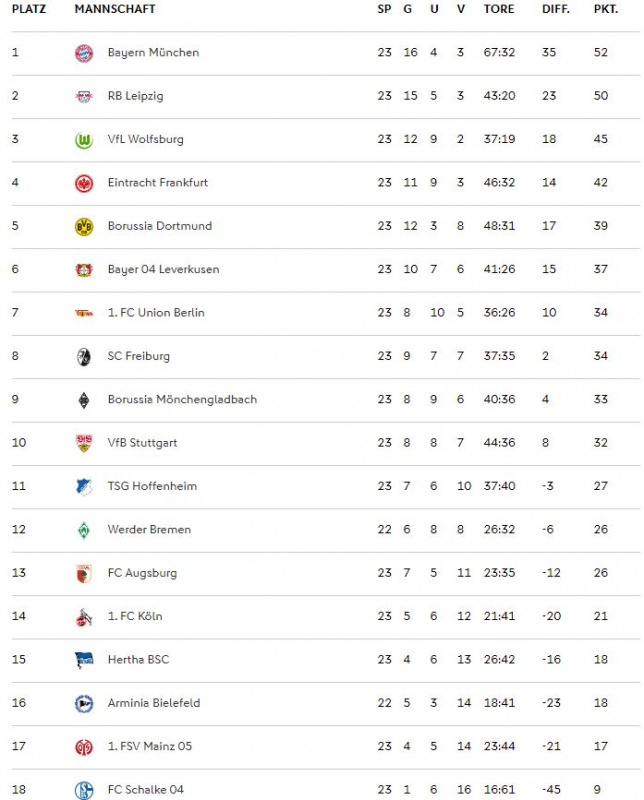Click the RB Leipzig logo icon

pyautogui.click(x=84, y=96)
